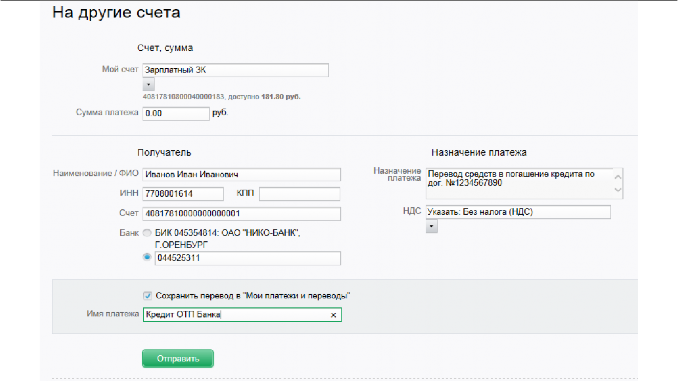Viewport: 678px width, 381px height.
Task: Click the green Отправить button
Action: [x=178, y=359]
